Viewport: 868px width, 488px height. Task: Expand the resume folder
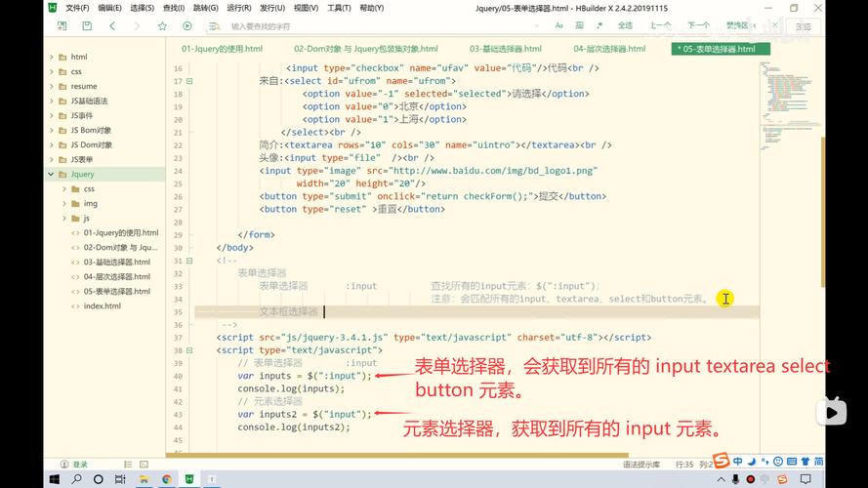tap(52, 86)
